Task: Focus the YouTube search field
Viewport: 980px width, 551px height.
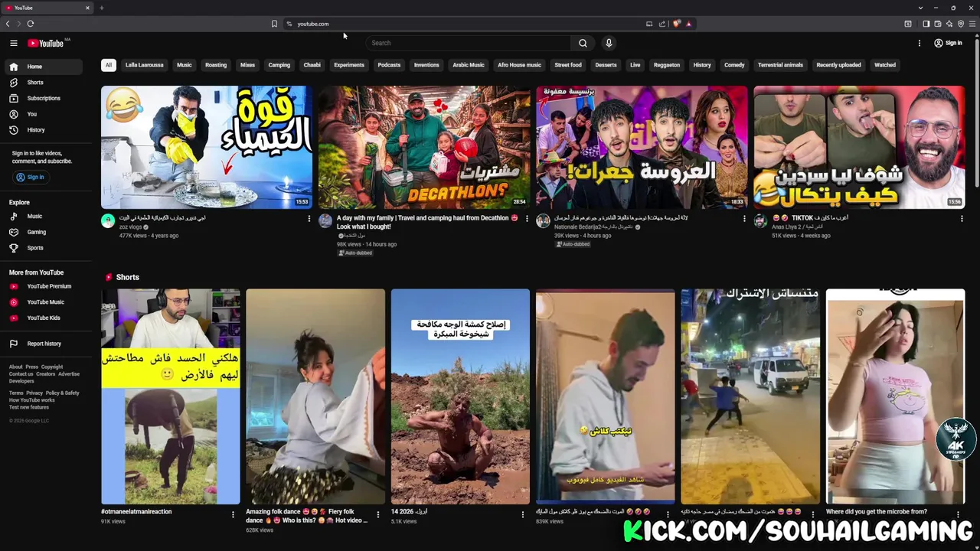Action: 467,43
